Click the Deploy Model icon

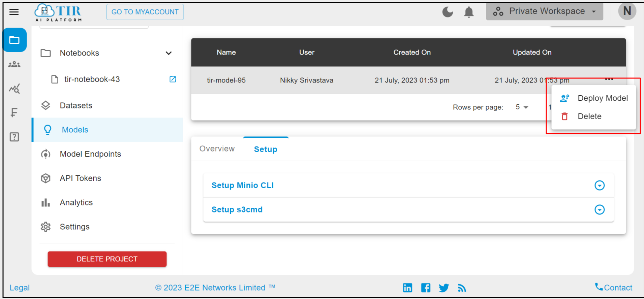[564, 98]
